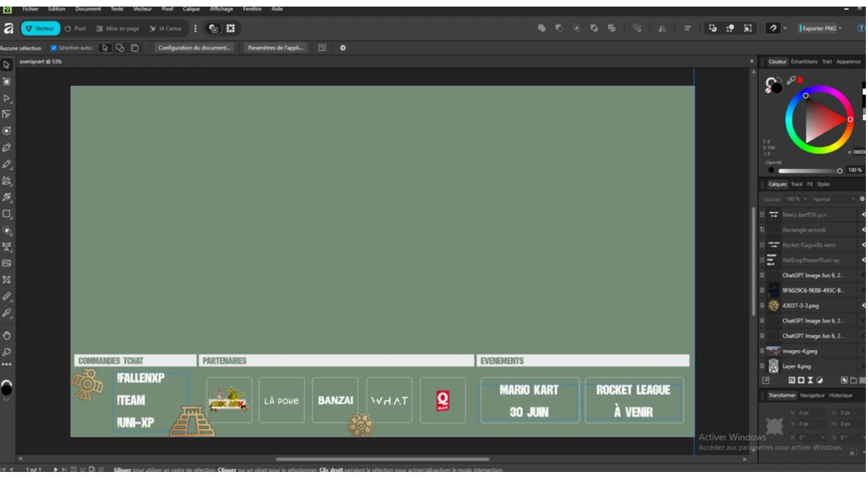Click Configuration du document button
Screen dimensions: 868x491
click(194, 48)
